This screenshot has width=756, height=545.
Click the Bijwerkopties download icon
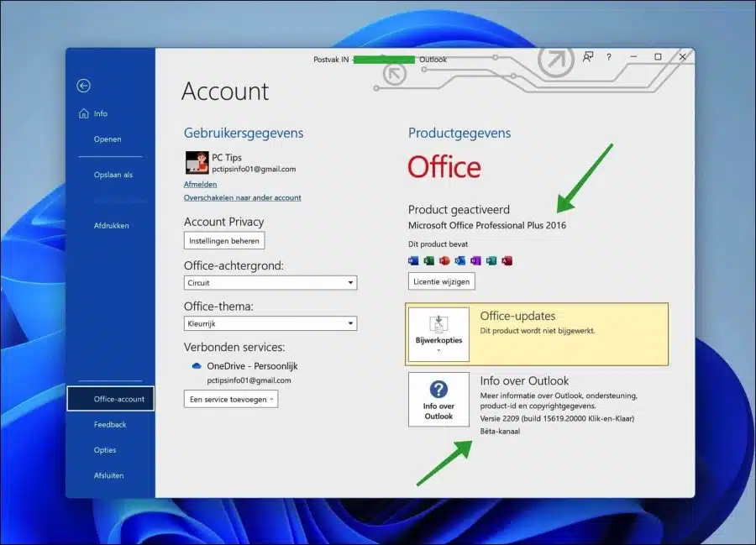tap(438, 324)
